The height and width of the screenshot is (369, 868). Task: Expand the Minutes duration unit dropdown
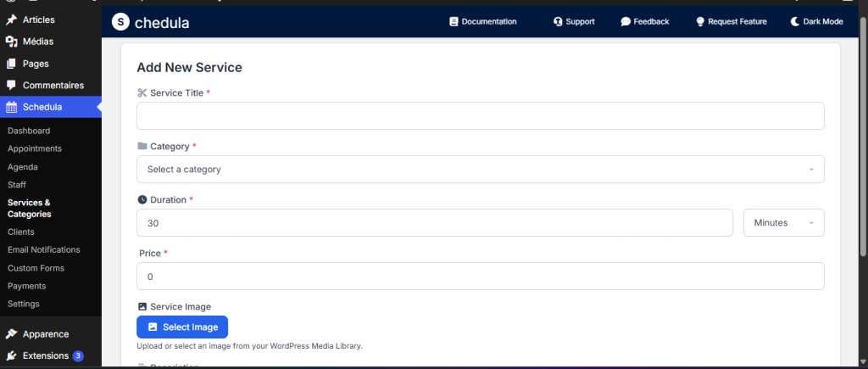(x=783, y=223)
